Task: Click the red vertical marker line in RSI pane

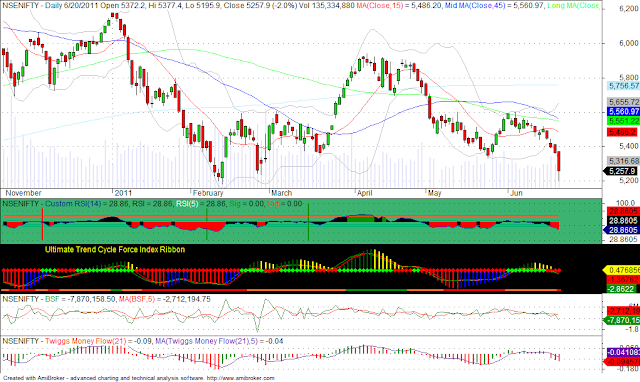Action: coord(42,224)
